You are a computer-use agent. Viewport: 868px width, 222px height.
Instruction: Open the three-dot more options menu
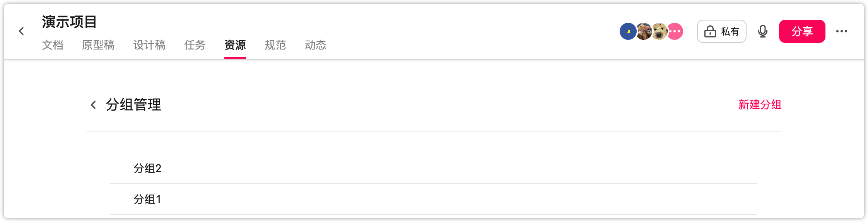pyautogui.click(x=841, y=31)
